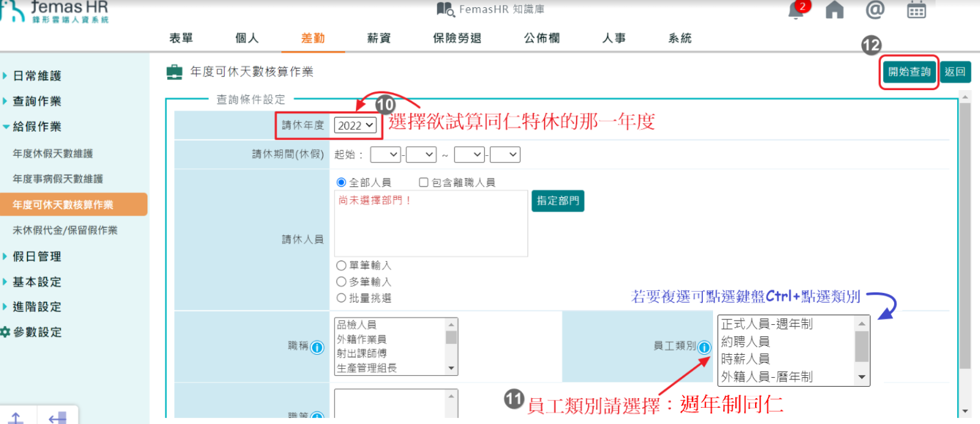Expand 基本設定 sidebar section
Image resolution: width=980 pixels, height=424 pixels.
pyautogui.click(x=37, y=281)
